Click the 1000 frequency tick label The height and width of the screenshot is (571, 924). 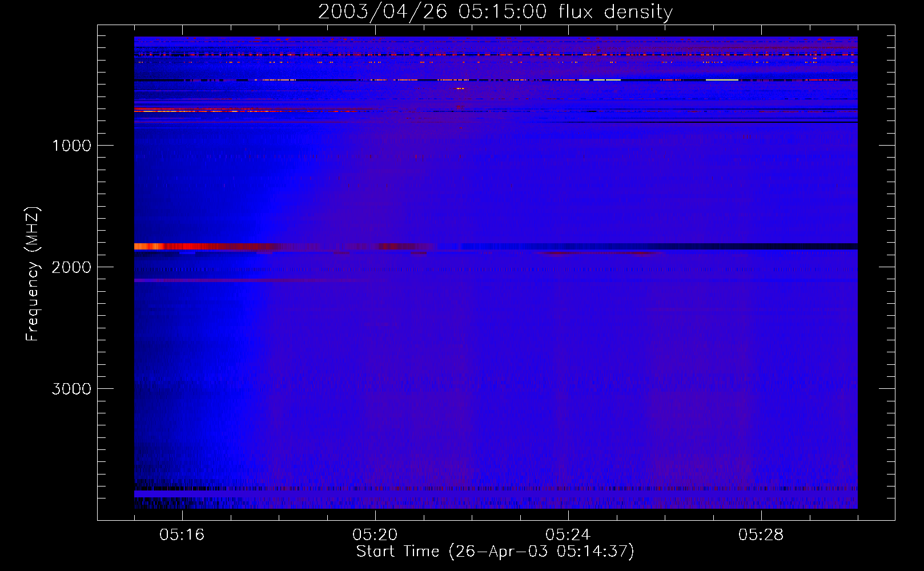click(x=72, y=146)
